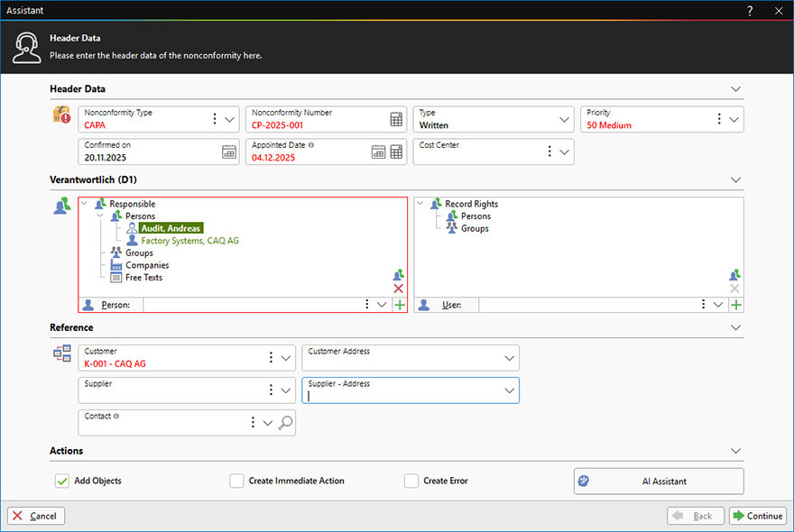Click the calculator icon in Nonconformity Number
794x532 pixels.
(x=396, y=120)
